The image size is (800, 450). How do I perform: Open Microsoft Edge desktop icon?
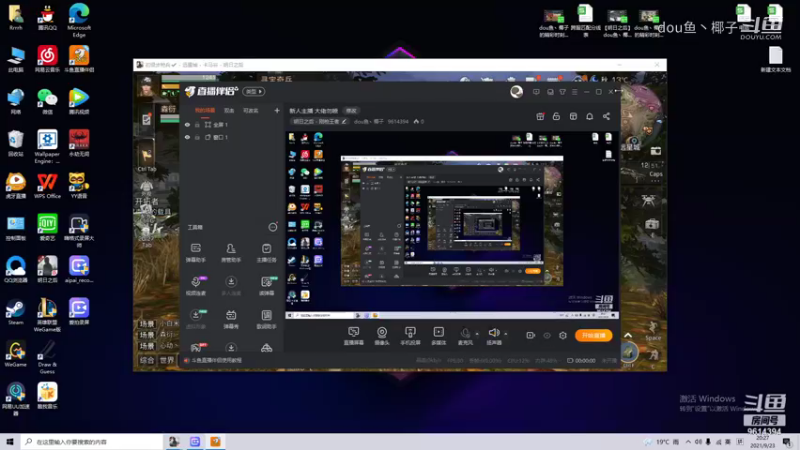point(79,20)
